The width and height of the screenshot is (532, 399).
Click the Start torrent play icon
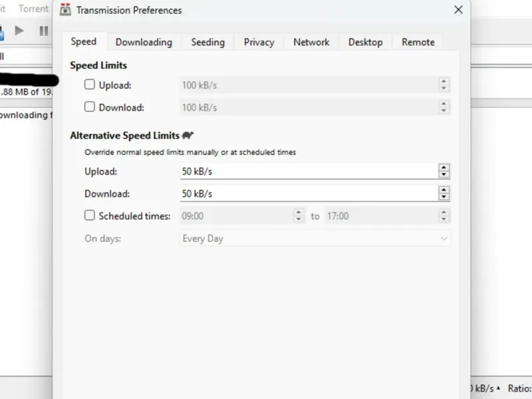(19, 31)
